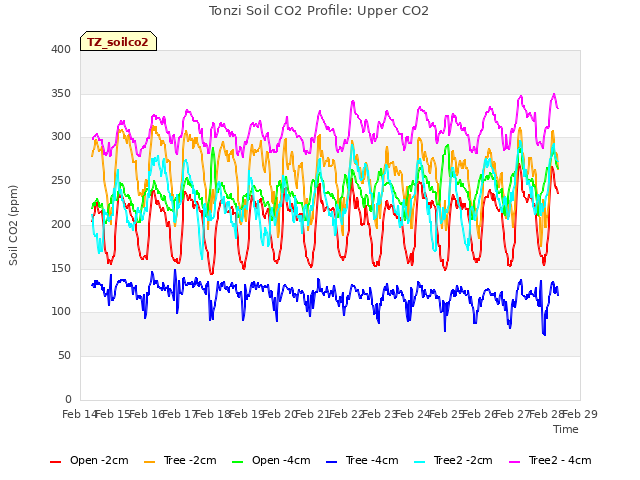Click the blue Tree -4cm legend swatch

pos(331,462)
